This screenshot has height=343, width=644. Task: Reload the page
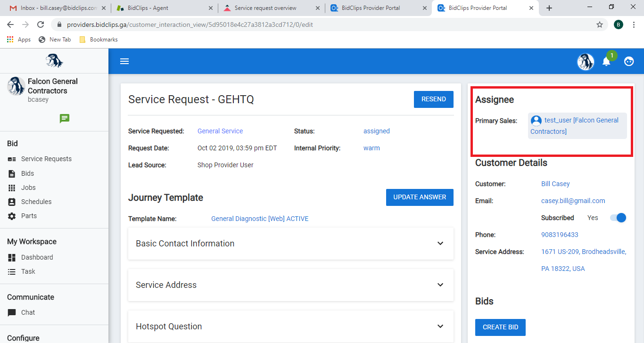point(41,24)
